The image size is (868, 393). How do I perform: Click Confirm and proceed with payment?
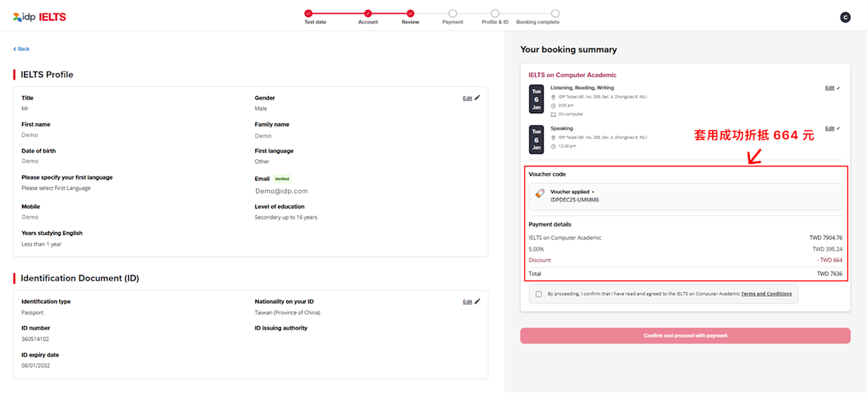click(685, 335)
